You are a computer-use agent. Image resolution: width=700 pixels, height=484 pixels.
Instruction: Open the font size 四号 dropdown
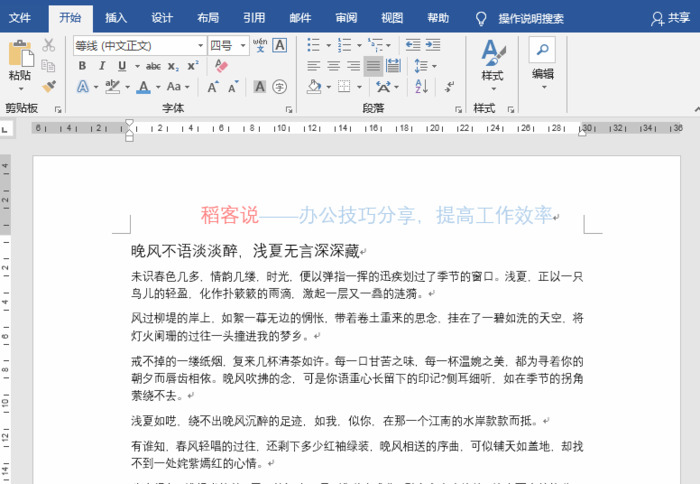coord(243,46)
